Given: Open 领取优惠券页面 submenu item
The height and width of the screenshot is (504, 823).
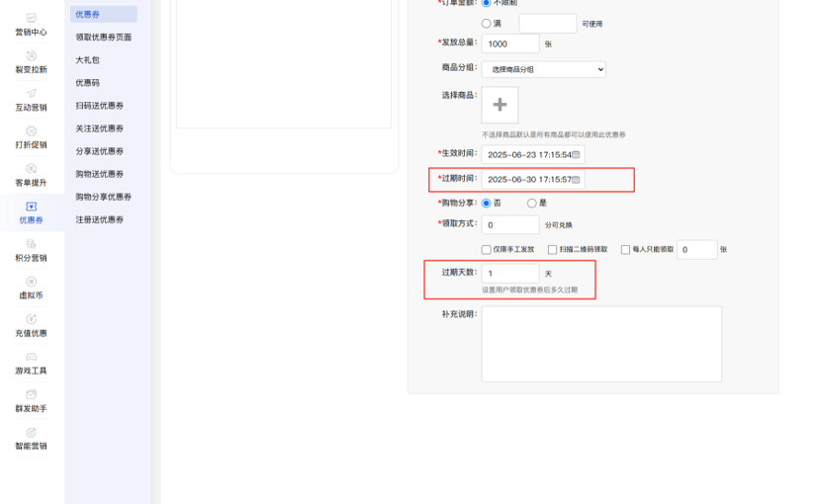Looking at the screenshot, I should click(104, 38).
